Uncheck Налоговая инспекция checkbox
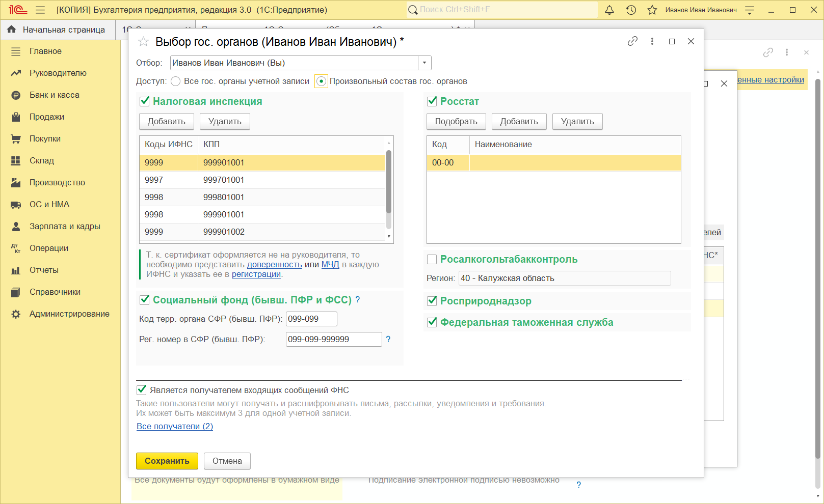The image size is (824, 504). [144, 101]
